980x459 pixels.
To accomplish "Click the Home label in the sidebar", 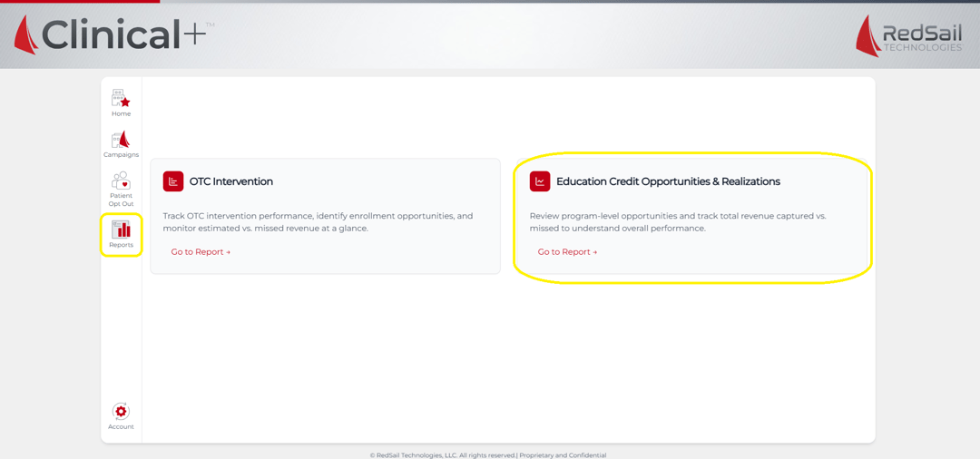I will 122,113.
